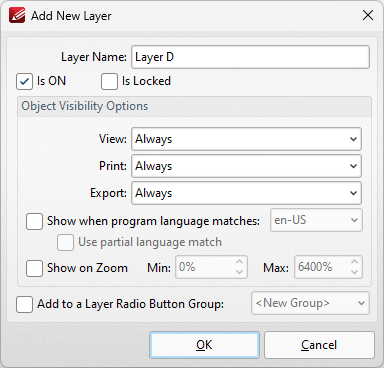Open the View visibility dropdown
Viewport: 384px width, 368px height.
pyautogui.click(x=246, y=139)
